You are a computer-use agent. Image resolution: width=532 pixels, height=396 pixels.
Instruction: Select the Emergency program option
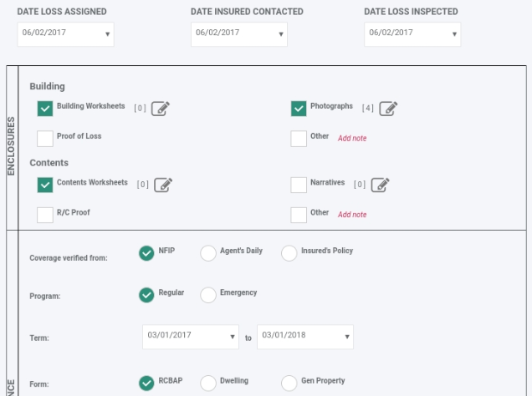click(208, 295)
